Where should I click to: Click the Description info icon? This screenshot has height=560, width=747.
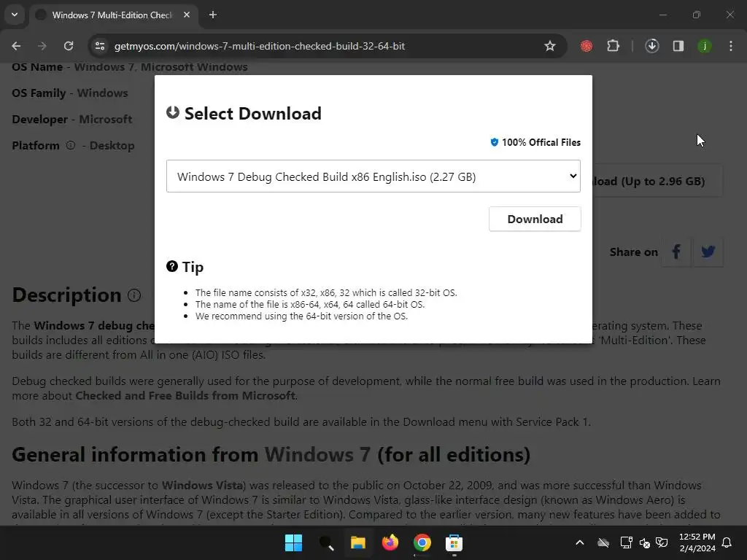pyautogui.click(x=134, y=295)
